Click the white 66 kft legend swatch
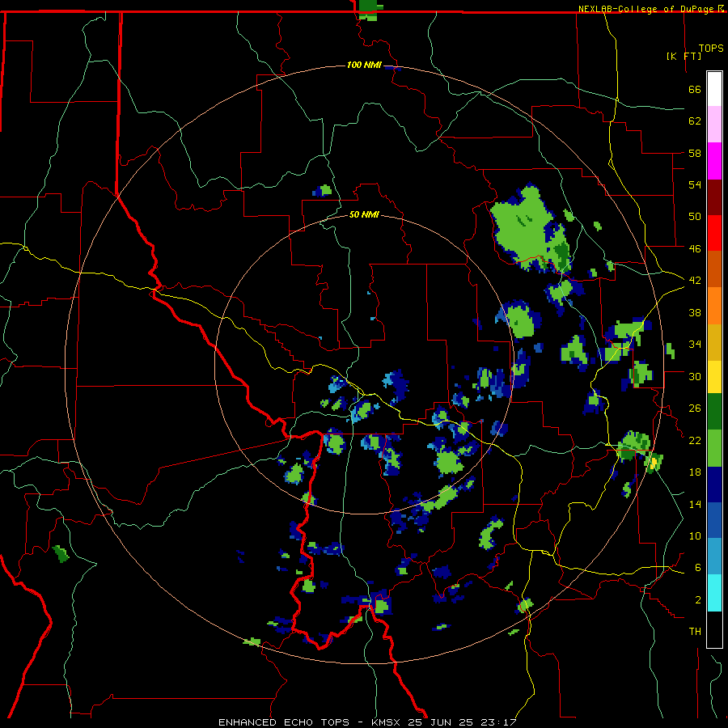Image resolution: width=728 pixels, height=728 pixels. coord(714,89)
